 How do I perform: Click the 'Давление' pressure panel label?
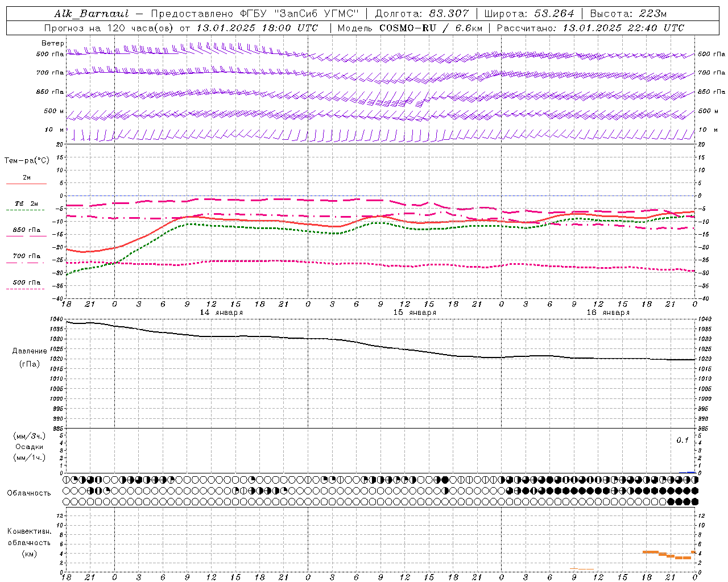(30, 351)
